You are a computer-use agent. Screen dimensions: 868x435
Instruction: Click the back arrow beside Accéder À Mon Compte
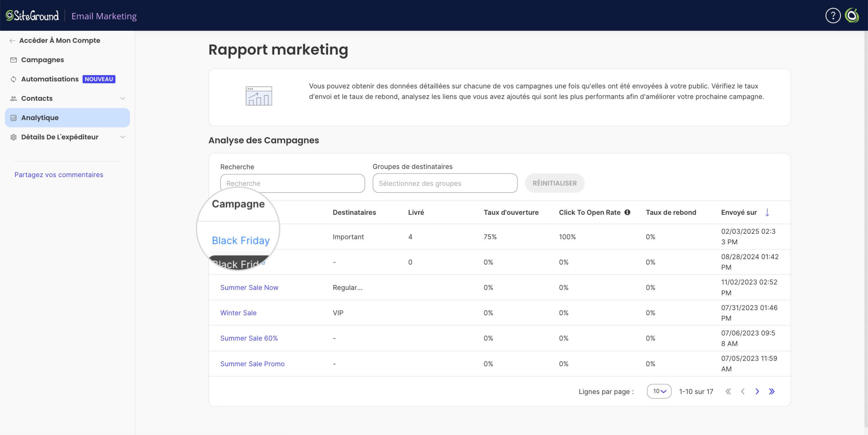coord(12,41)
